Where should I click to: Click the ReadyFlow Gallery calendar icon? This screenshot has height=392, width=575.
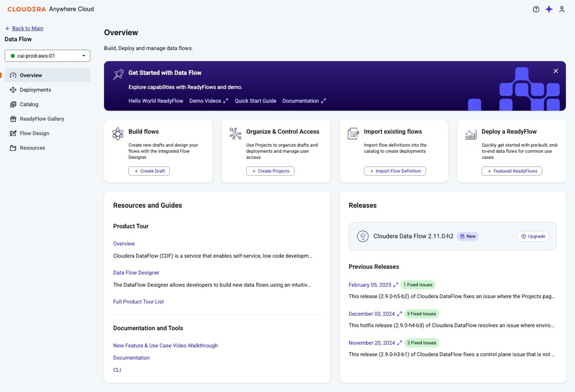pyautogui.click(x=13, y=119)
